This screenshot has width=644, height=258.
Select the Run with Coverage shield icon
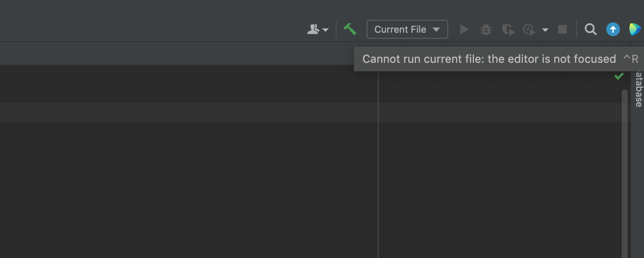508,30
